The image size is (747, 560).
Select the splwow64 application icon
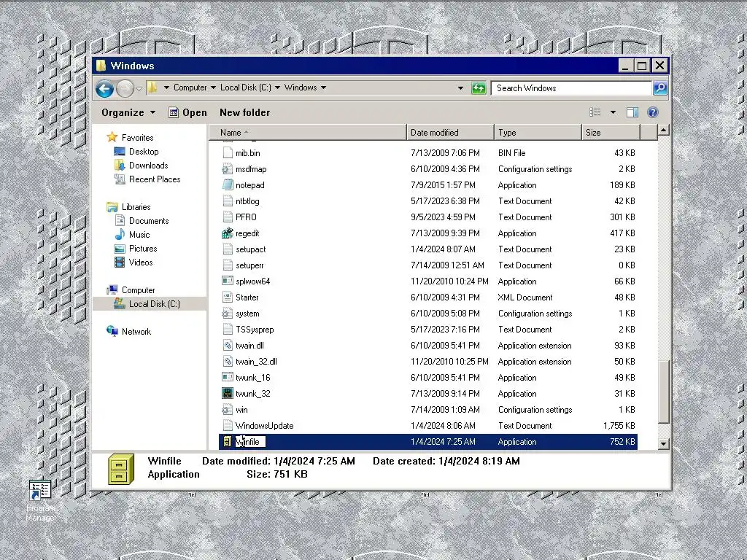pos(228,281)
